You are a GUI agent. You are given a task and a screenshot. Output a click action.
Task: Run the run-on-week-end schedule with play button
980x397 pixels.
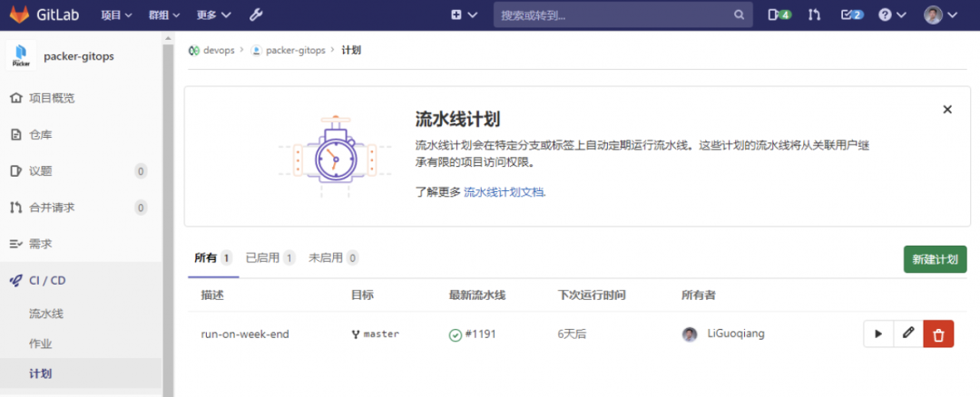click(x=877, y=334)
